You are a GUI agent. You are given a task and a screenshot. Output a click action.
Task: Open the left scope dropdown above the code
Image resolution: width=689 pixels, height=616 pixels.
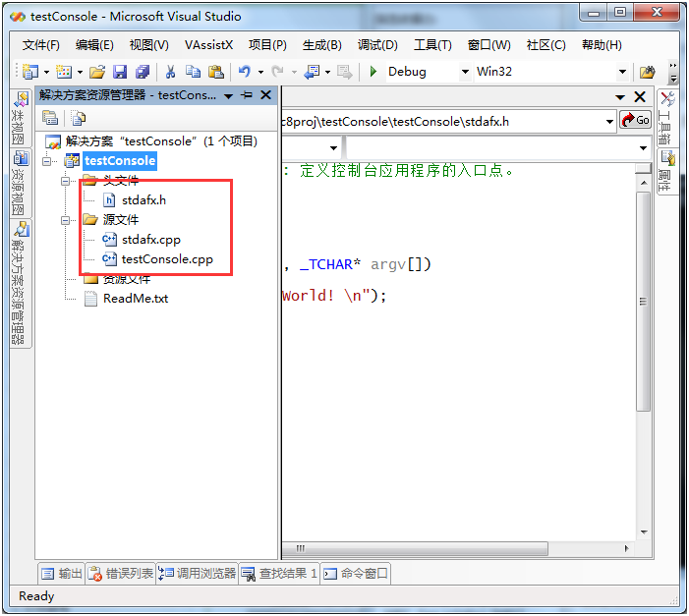333,148
